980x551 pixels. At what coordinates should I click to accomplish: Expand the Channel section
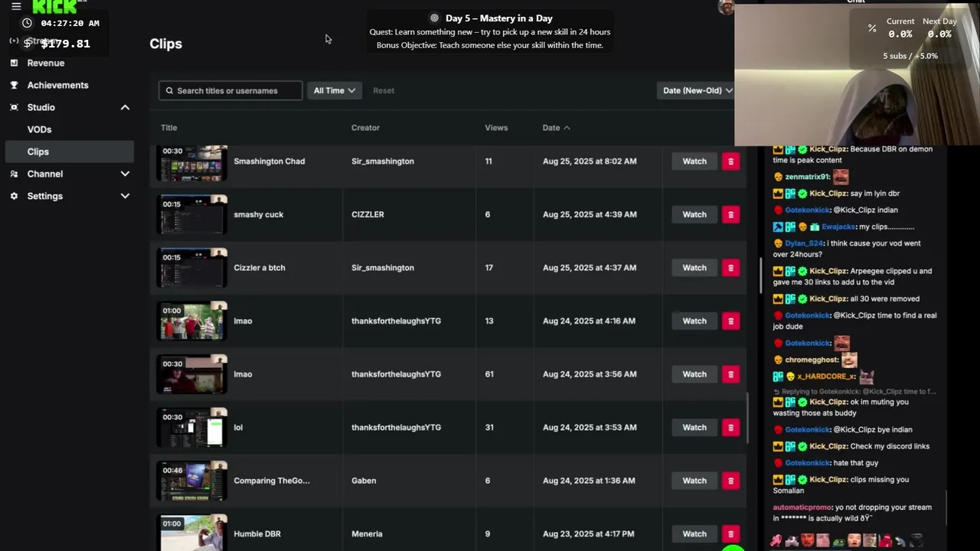coord(125,174)
